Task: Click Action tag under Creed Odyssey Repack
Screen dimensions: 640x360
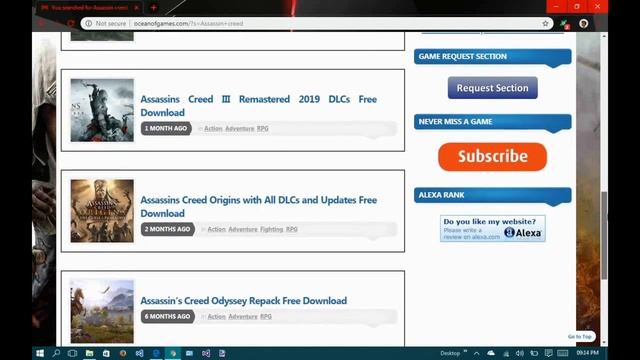Action: [x=216, y=317]
